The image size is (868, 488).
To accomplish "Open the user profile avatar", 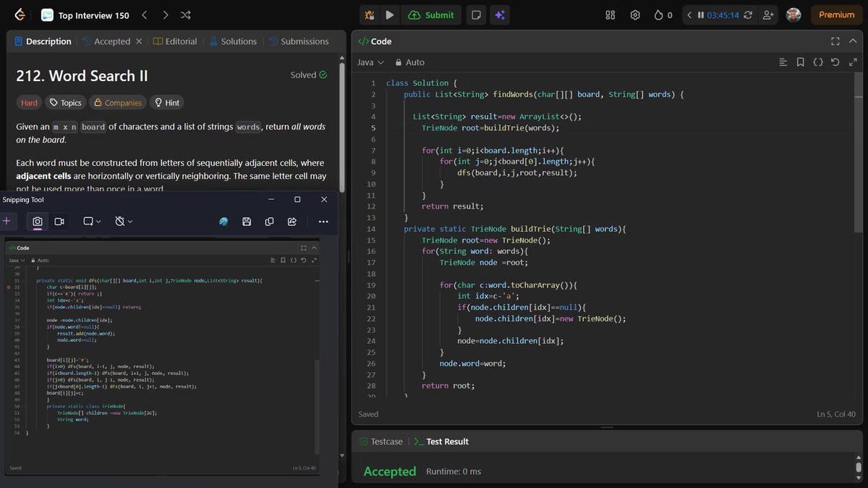I will click(x=793, y=14).
